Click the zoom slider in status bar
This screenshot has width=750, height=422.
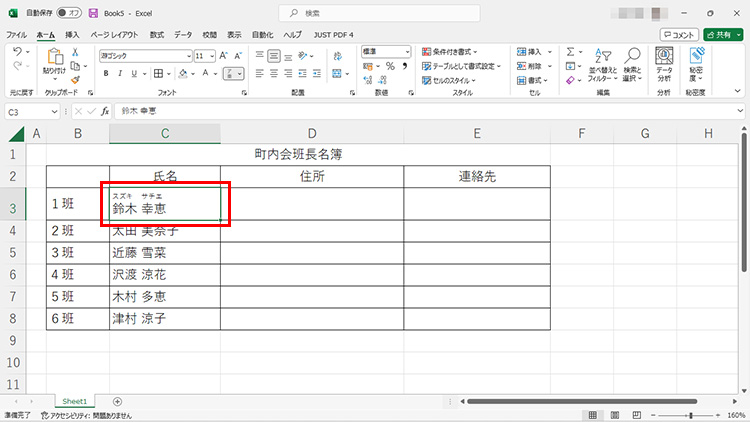[688, 414]
